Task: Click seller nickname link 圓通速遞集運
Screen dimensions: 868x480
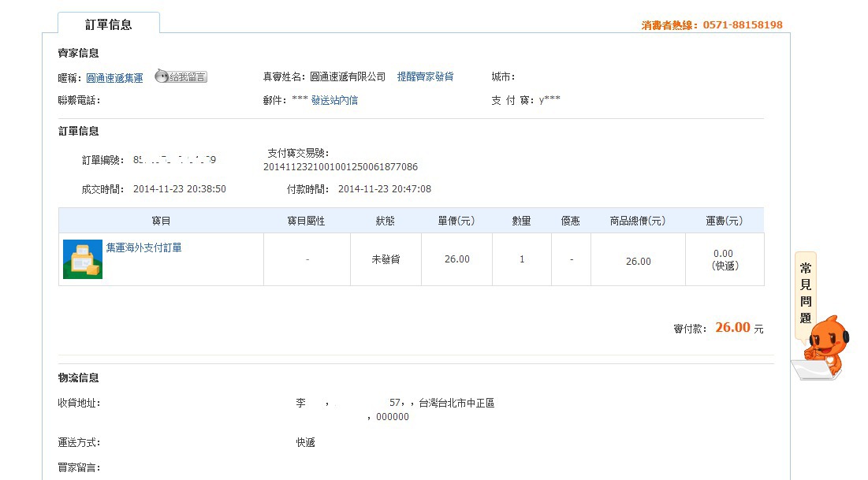Action: point(114,78)
